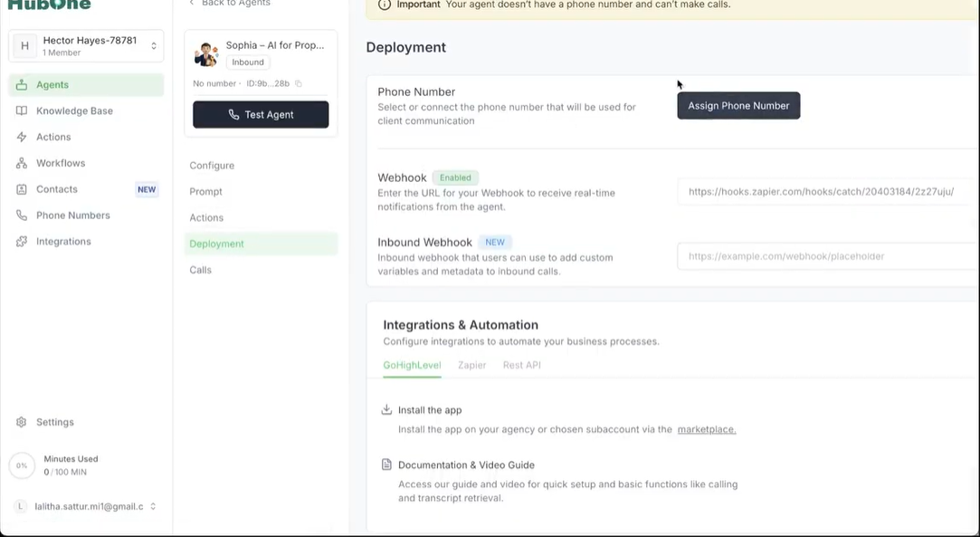The width and height of the screenshot is (980, 537).
Task: Copy the agent ID via copy icon
Action: tap(298, 84)
